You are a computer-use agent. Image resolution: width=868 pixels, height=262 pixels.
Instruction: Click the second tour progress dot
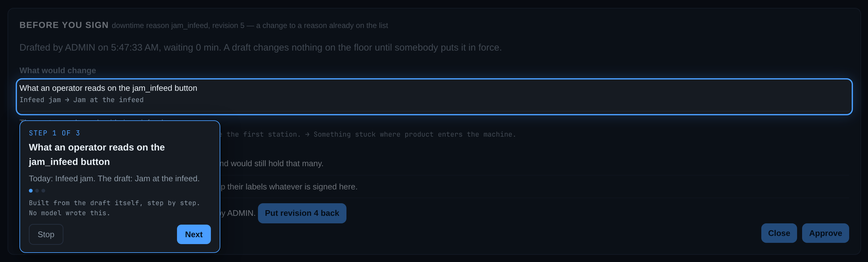click(x=37, y=190)
